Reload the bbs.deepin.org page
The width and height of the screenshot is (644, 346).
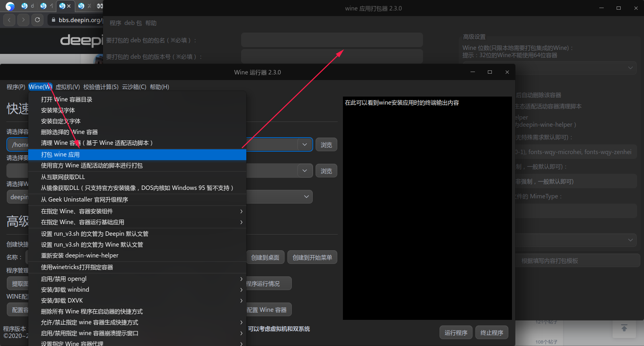tap(37, 19)
